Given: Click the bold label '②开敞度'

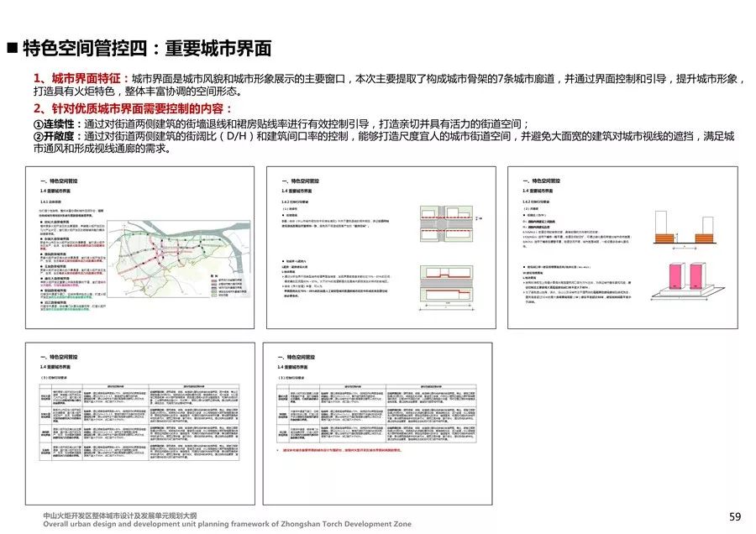Looking at the screenshot, I should 54,136.
